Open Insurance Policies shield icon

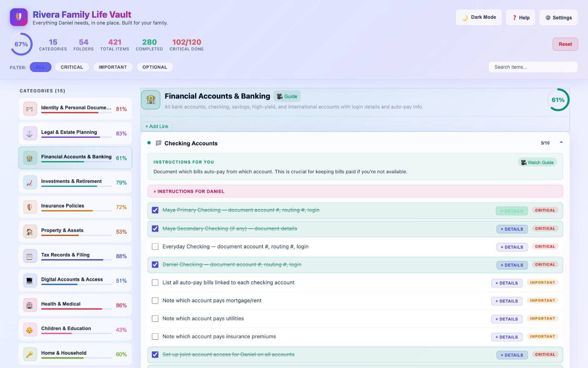coord(30,207)
